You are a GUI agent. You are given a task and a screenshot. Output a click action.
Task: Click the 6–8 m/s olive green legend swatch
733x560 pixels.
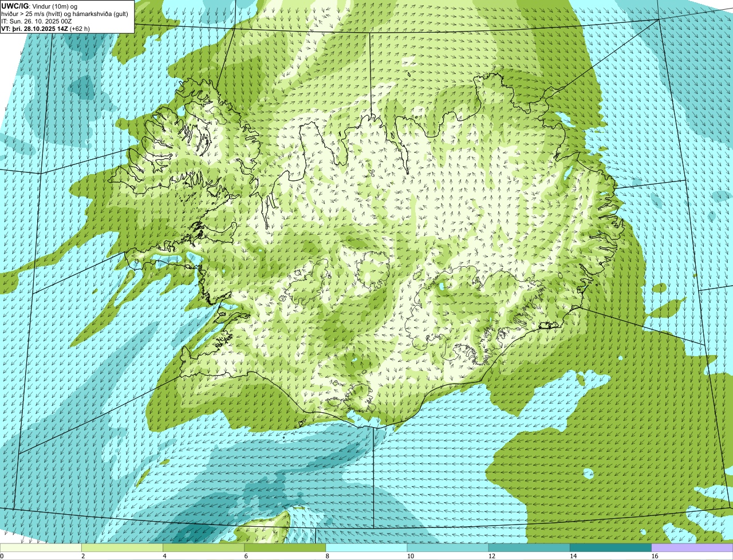pos(285,548)
